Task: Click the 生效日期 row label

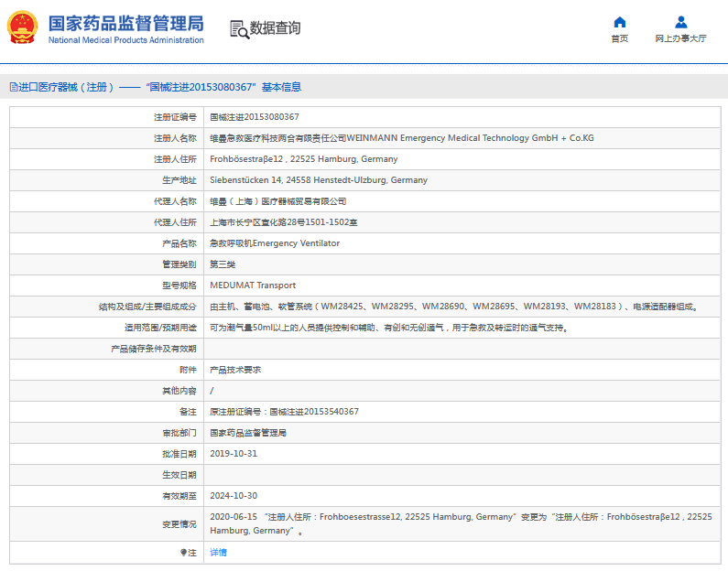Action: pos(179,475)
